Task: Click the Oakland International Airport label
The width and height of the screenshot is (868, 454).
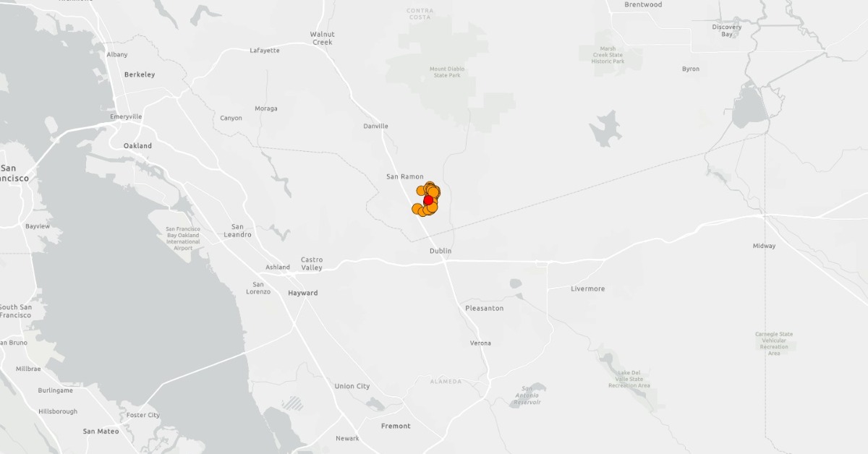Action: (x=183, y=239)
